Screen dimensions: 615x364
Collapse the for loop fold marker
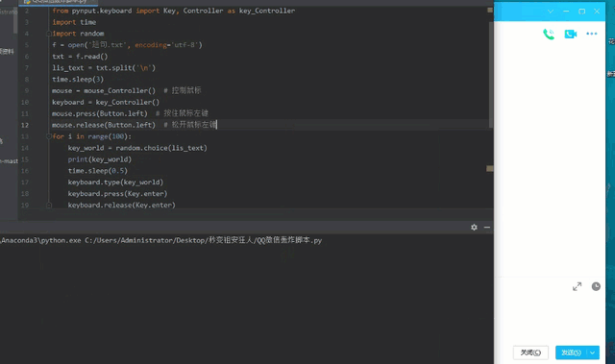pyautogui.click(x=49, y=136)
